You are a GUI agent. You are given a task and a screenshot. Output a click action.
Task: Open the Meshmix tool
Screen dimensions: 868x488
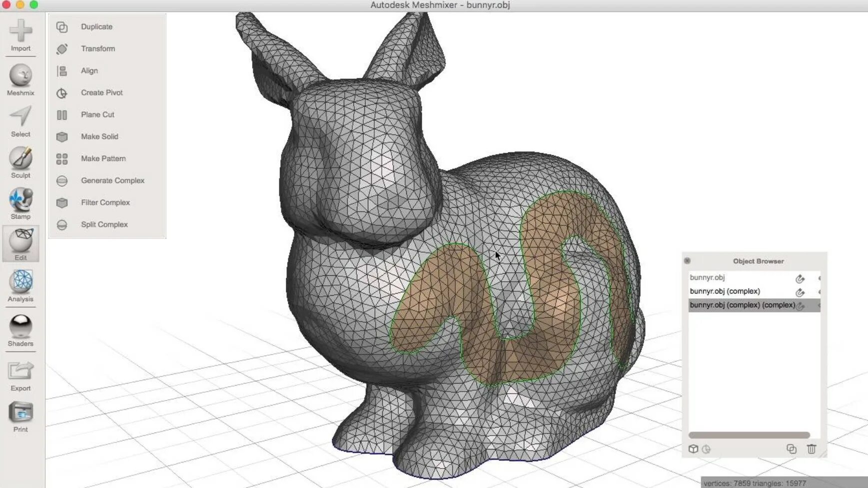point(20,80)
